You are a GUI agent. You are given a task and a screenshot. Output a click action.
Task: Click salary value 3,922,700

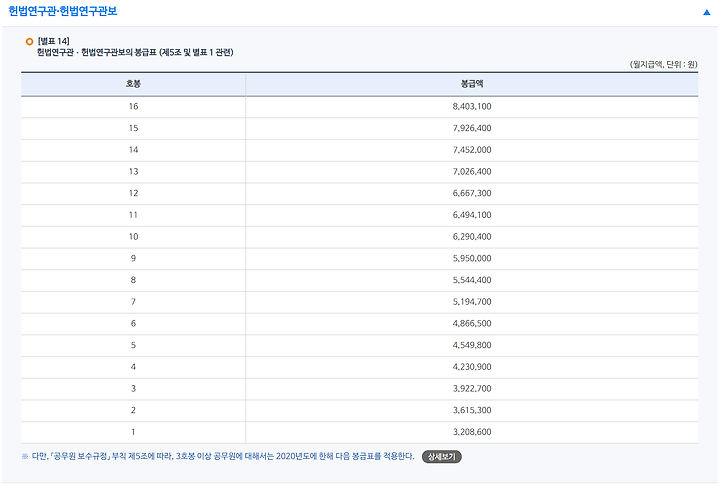click(472, 389)
